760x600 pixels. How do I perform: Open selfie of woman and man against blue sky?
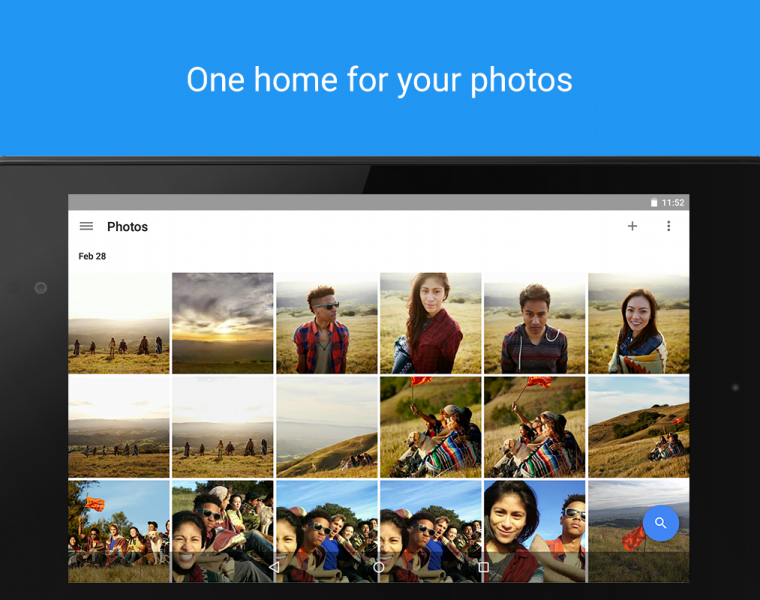click(535, 531)
